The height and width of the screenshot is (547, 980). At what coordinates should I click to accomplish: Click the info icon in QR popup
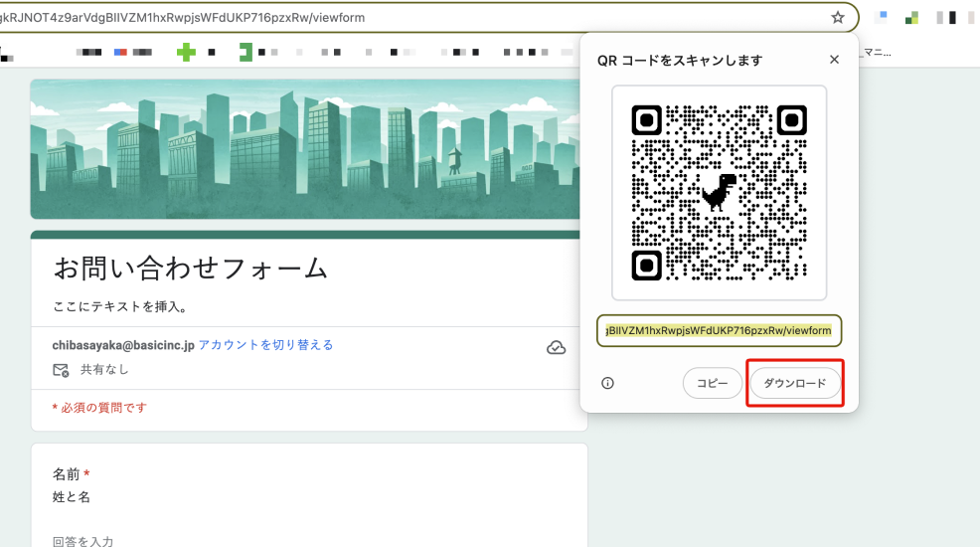pyautogui.click(x=608, y=383)
